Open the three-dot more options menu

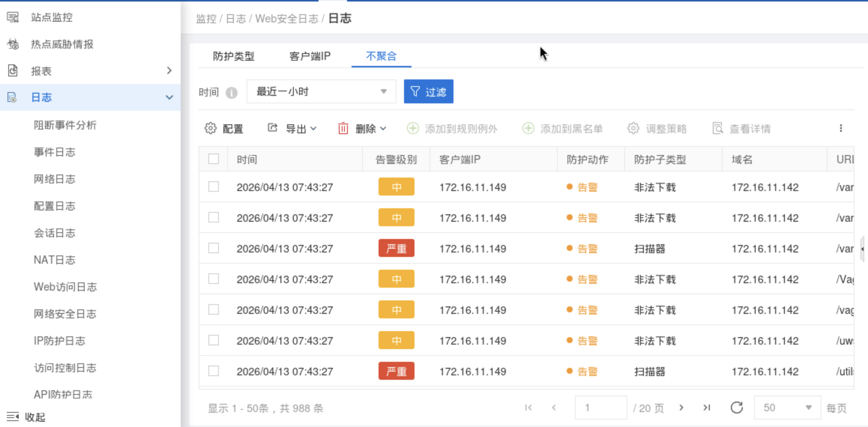click(841, 128)
